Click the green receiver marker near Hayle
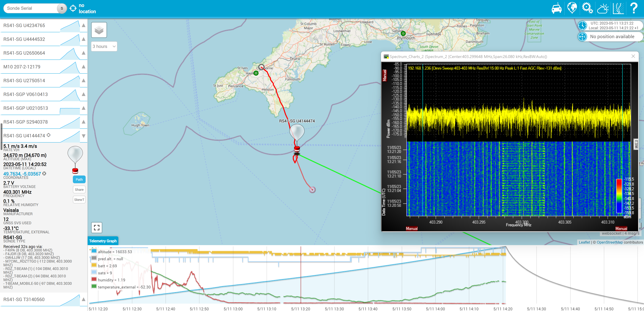Screen dimensions: 644x311 pos(256,73)
